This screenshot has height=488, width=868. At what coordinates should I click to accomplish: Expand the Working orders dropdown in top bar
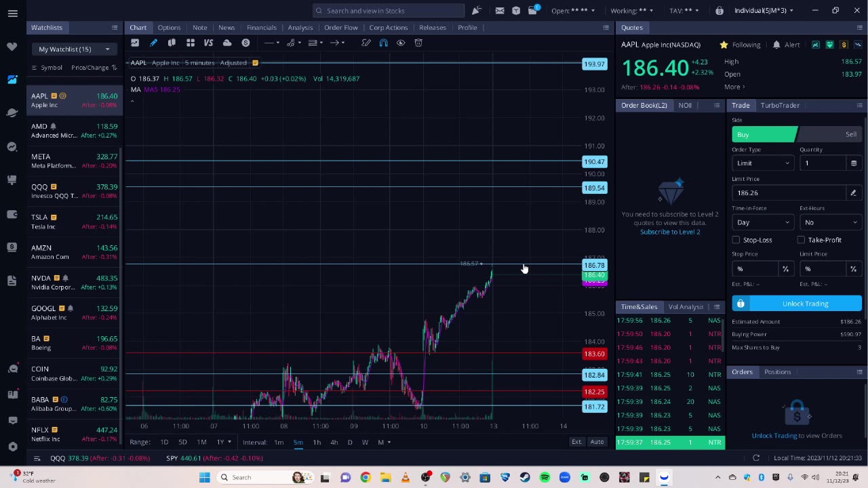tap(631, 11)
